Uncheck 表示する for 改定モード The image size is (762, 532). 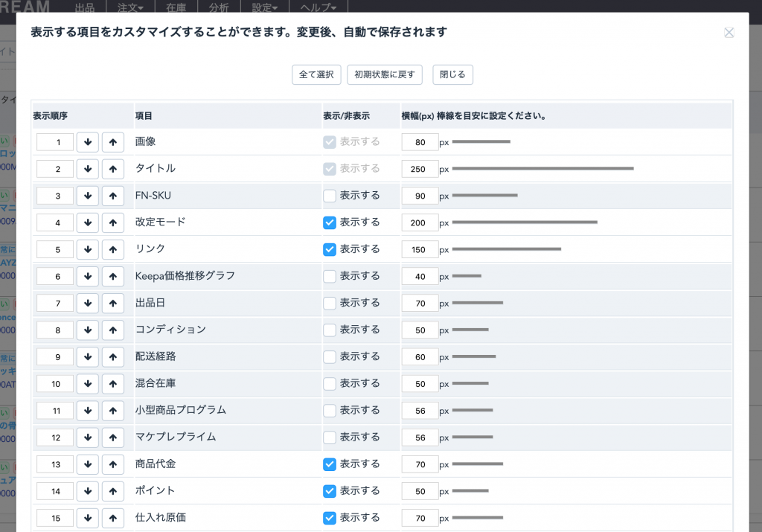click(330, 222)
